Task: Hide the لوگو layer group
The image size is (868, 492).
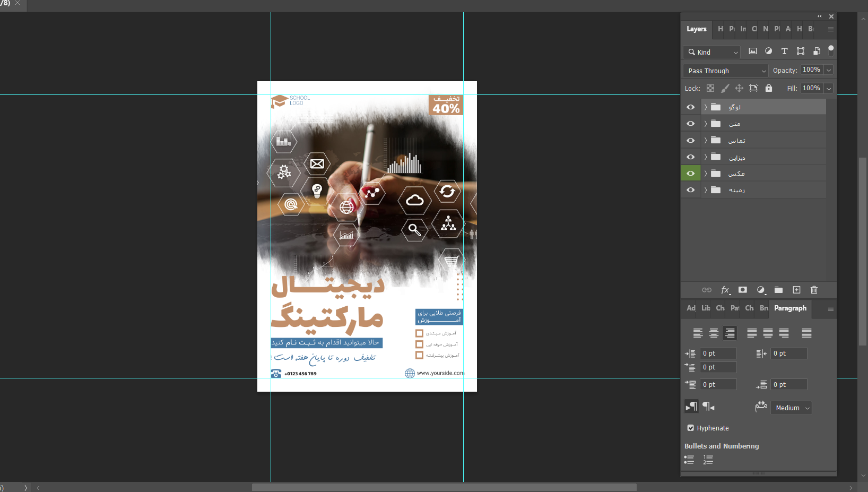Action: coord(690,107)
